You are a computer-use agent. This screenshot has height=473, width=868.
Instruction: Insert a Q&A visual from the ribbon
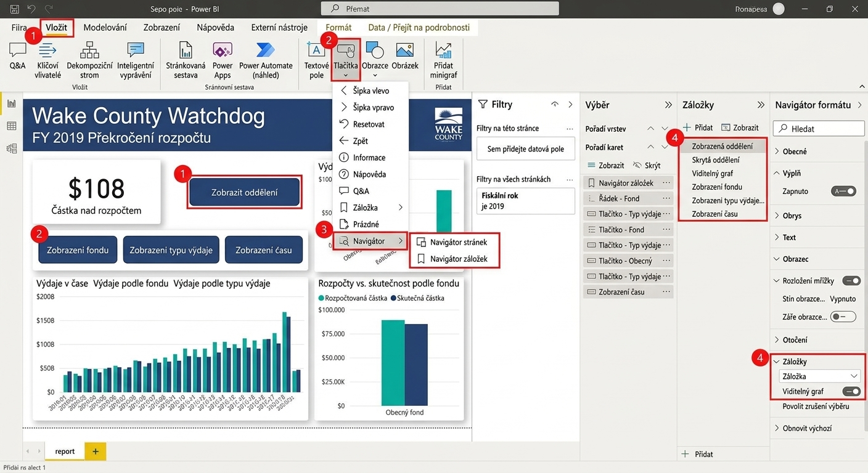[x=18, y=56]
